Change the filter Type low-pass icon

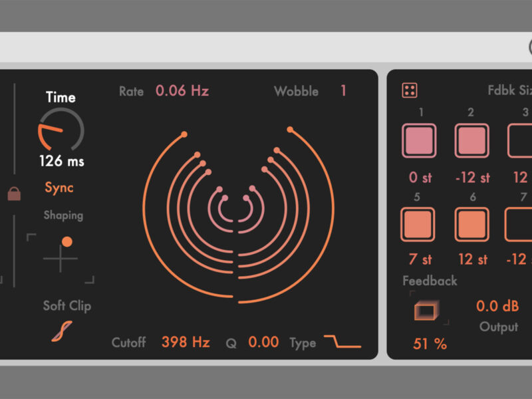click(x=342, y=341)
